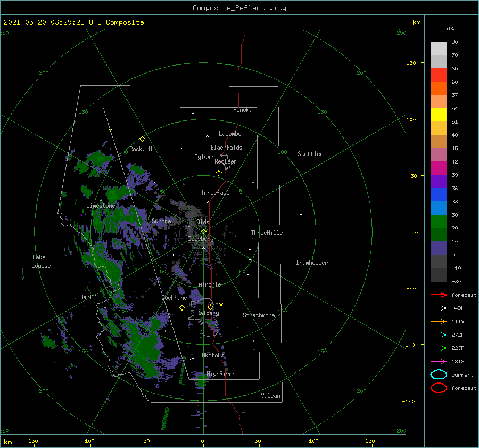The image size is (479, 448).
Task: Click the Calgary city label
Action: coord(208,313)
